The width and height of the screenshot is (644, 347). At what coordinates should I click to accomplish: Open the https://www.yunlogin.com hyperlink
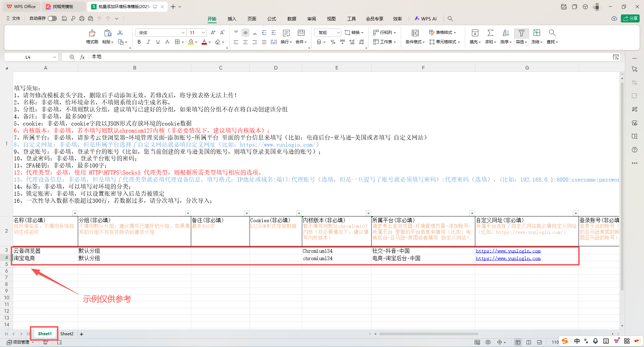tap(508, 251)
